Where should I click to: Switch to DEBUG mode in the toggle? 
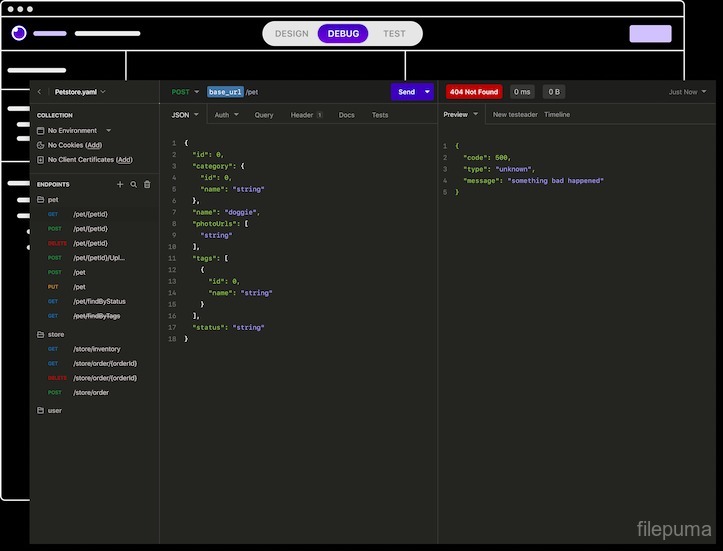coord(343,33)
